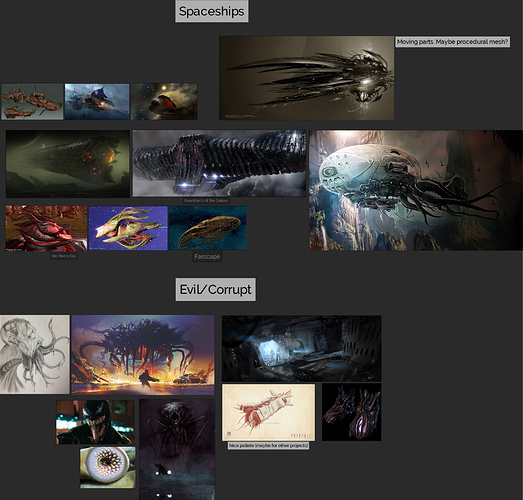Click the 'No Man's Sky' caption
Screen dimensions: 523x500
64,256
